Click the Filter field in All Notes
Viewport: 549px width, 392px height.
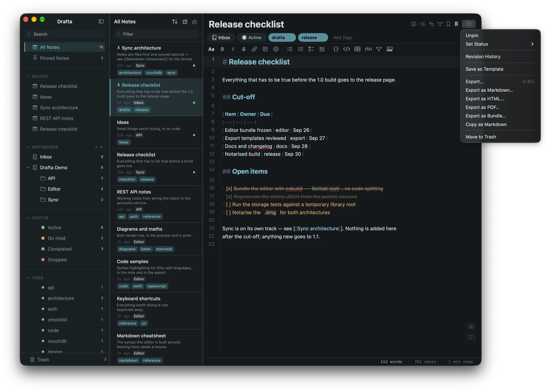tap(156, 34)
